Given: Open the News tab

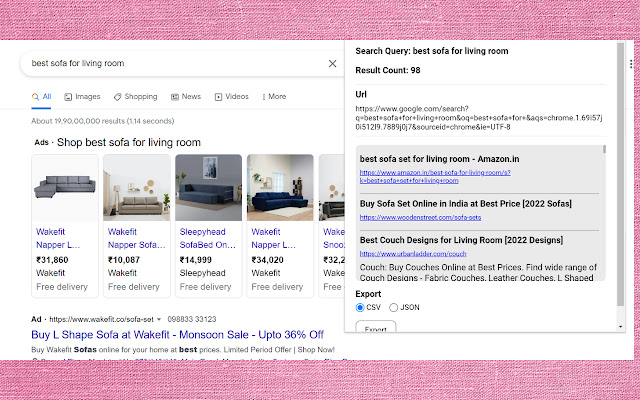Looking at the screenshot, I should pyautogui.click(x=186, y=97).
